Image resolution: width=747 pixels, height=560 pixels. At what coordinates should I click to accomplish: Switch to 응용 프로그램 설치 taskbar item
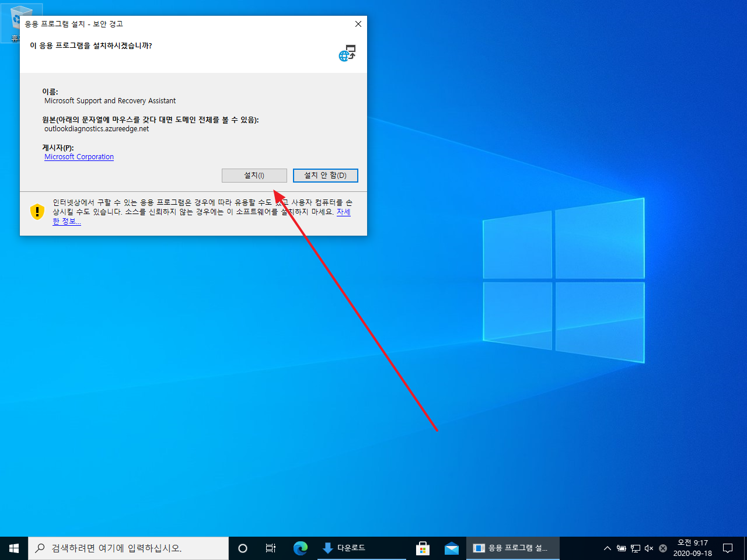(x=513, y=548)
